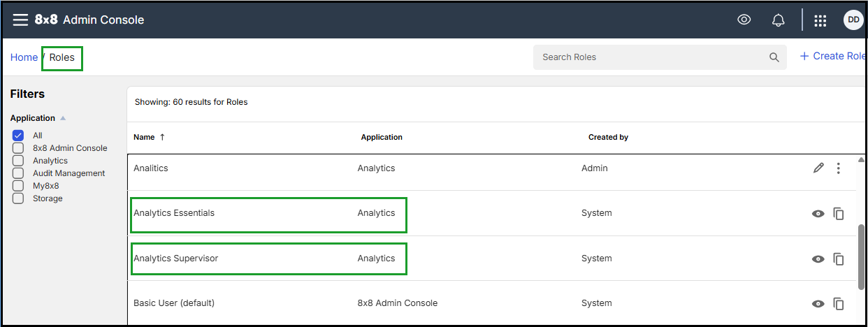868x327 pixels.
Task: Sort roles by Name column arrow
Action: 162,137
